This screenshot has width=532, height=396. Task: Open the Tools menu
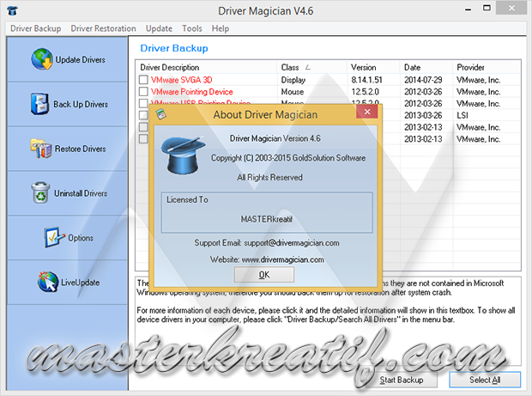coord(191,28)
